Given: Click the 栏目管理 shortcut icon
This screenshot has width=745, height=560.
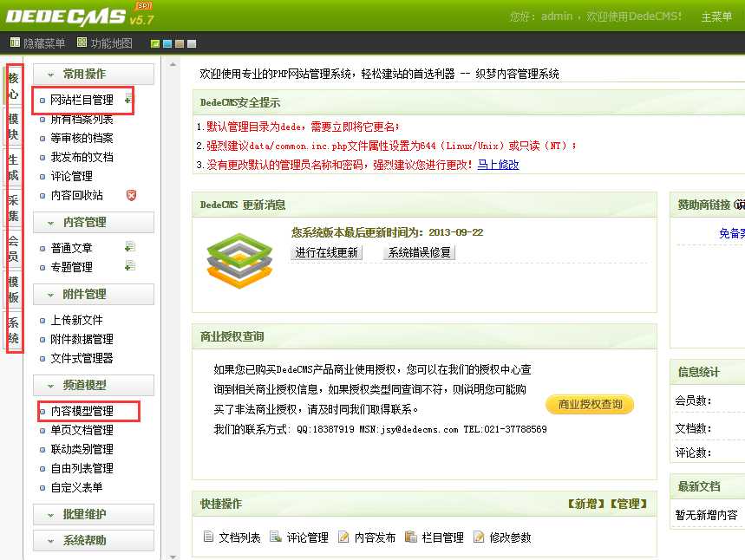Looking at the screenshot, I should coord(410,537).
